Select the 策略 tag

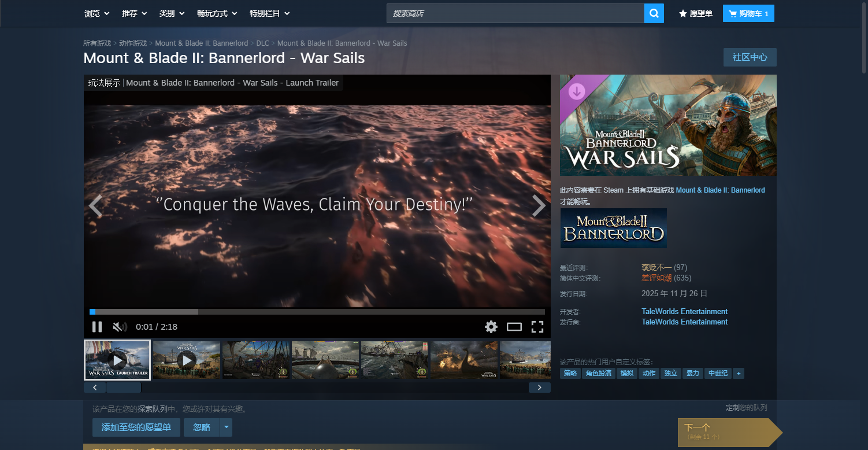coord(570,373)
